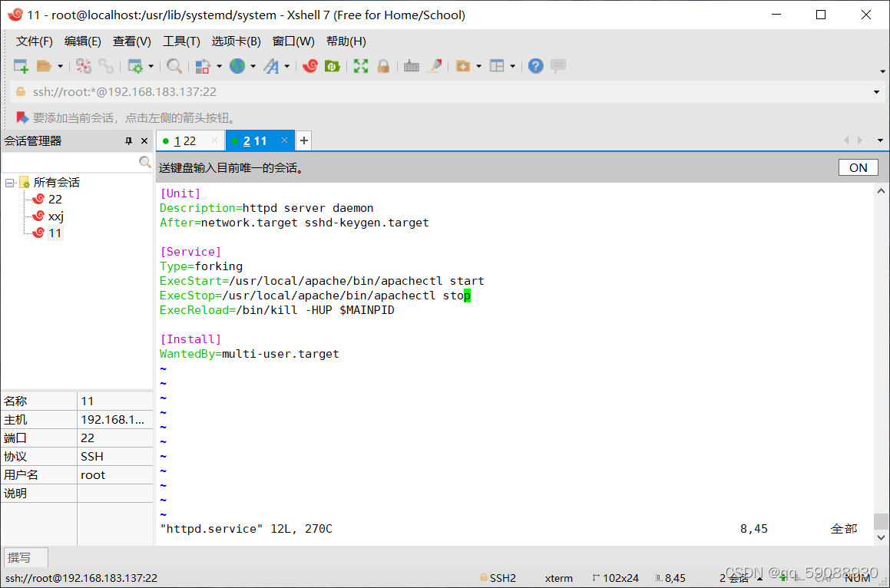Close the 会话管理器 panel
Screen dimensions: 890x588
tap(144, 141)
